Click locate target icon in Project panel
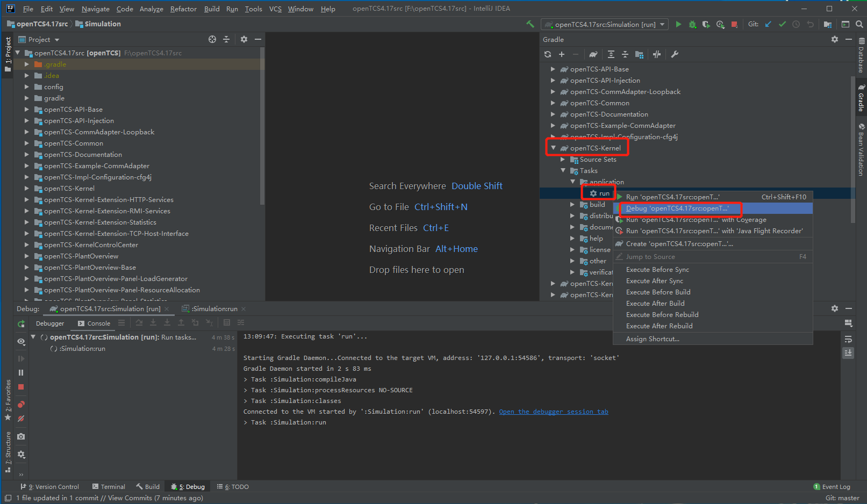The image size is (867, 504). point(212,39)
